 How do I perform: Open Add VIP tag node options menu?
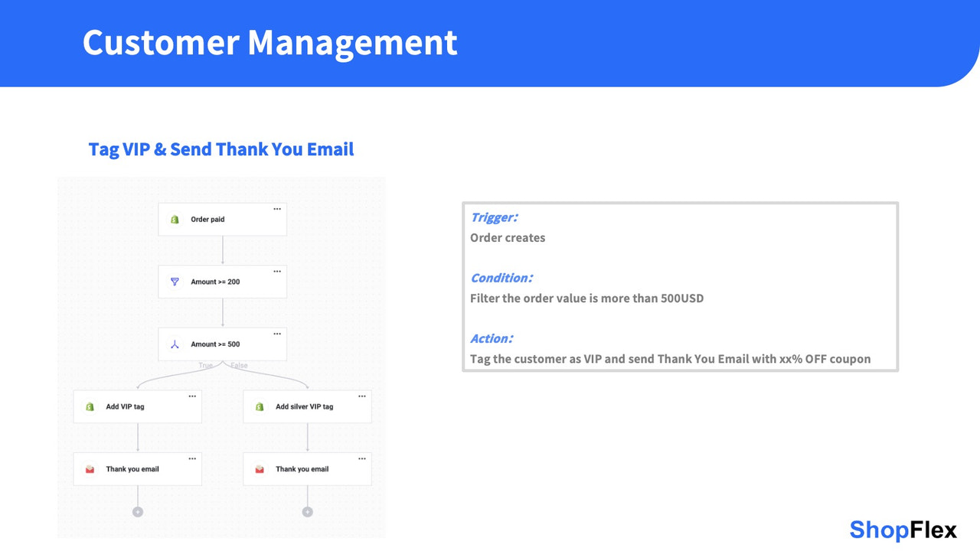[193, 396]
